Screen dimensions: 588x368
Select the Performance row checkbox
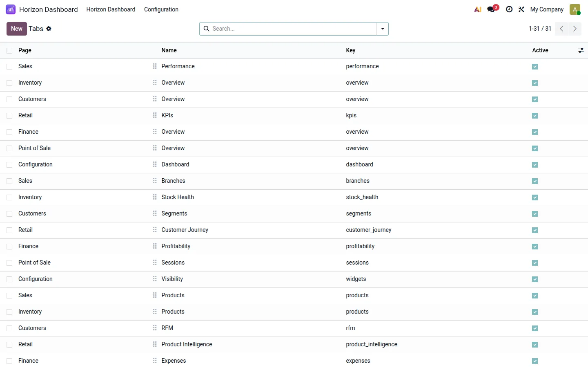[9, 67]
